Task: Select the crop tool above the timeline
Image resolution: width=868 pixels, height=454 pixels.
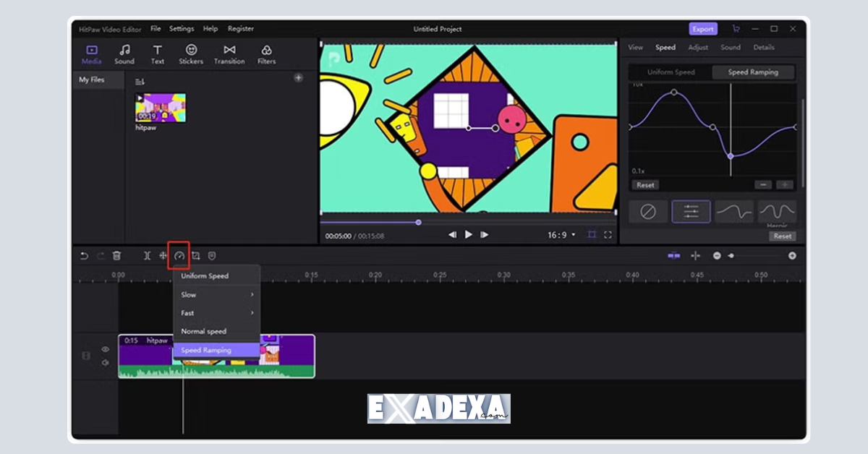Action: point(196,255)
